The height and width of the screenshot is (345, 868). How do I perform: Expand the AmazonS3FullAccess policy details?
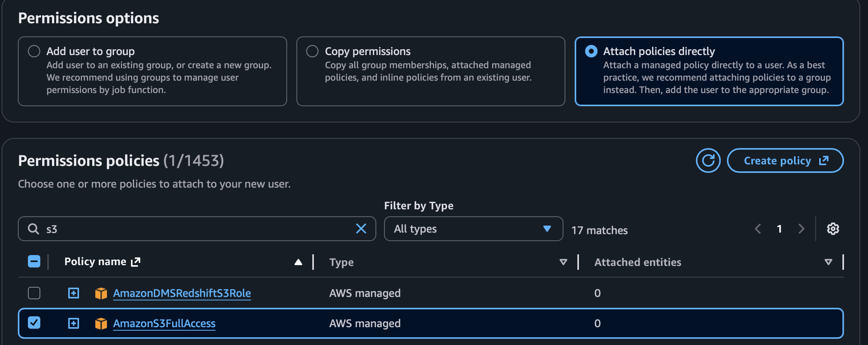74,323
